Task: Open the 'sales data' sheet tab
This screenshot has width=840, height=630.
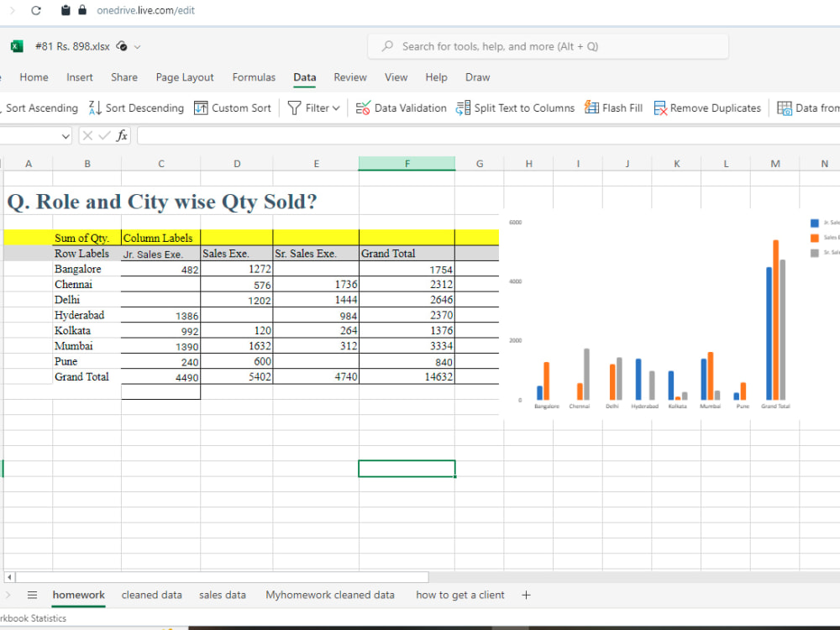Action: [222, 595]
